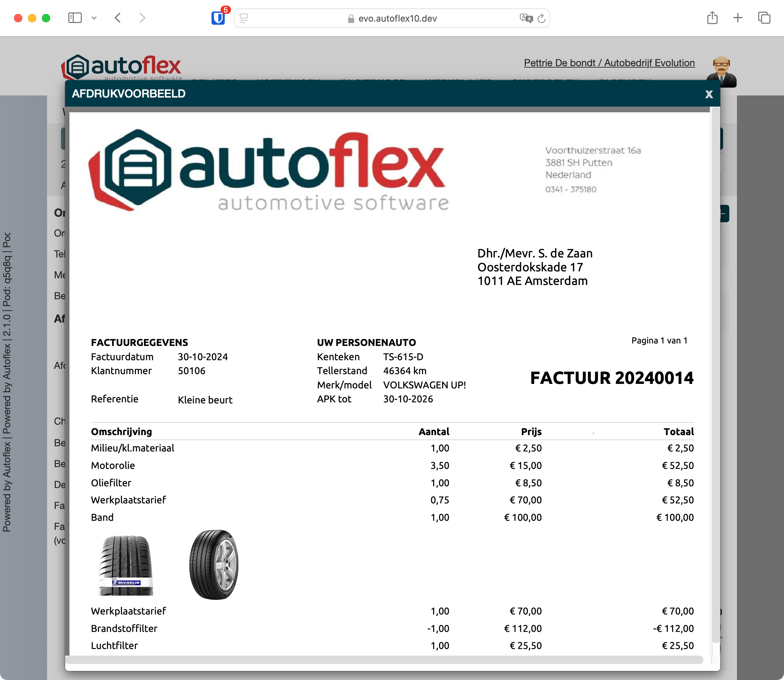This screenshot has height=680, width=784.
Task: Click the preview's horizontal scrollbar
Action: [383, 659]
